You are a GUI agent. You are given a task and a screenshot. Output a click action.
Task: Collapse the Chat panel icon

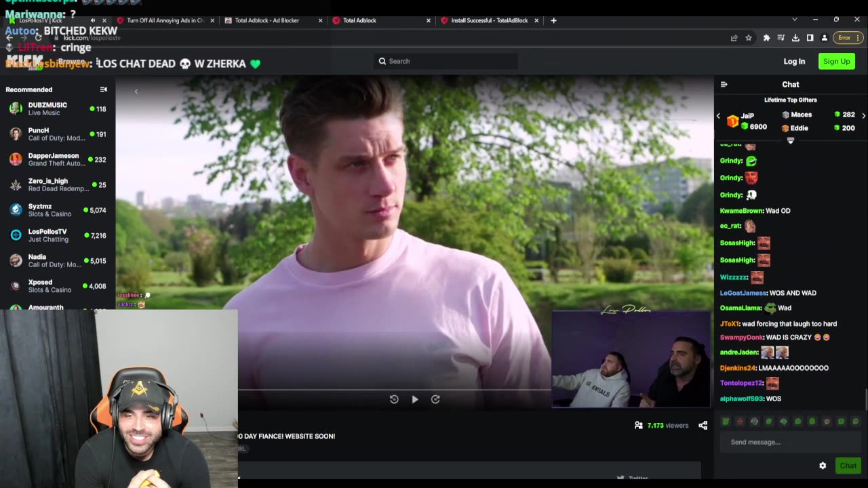(x=724, y=85)
